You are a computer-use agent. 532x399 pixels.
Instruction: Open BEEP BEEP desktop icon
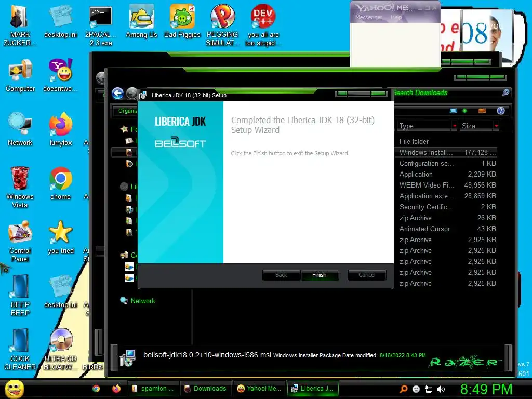[20, 295]
